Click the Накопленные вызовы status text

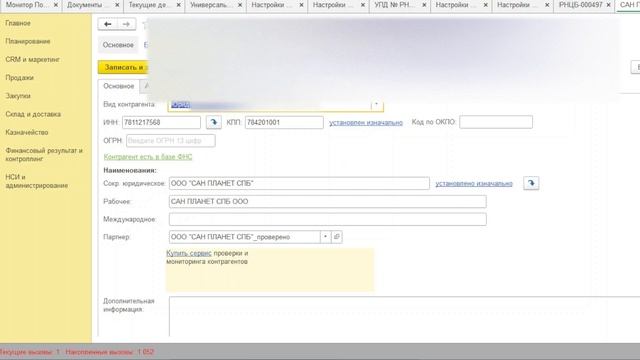[109, 352]
